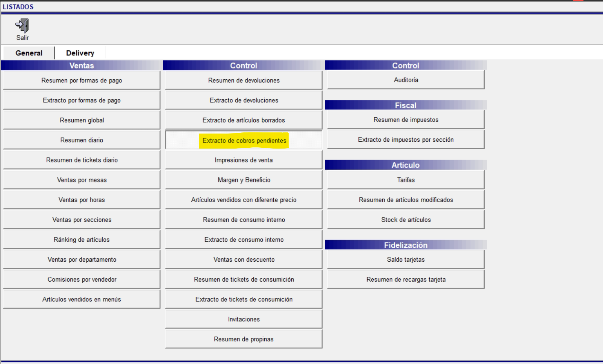Click the Salir exit door icon
Image resolution: width=603 pixels, height=364 pixels.
(22, 26)
